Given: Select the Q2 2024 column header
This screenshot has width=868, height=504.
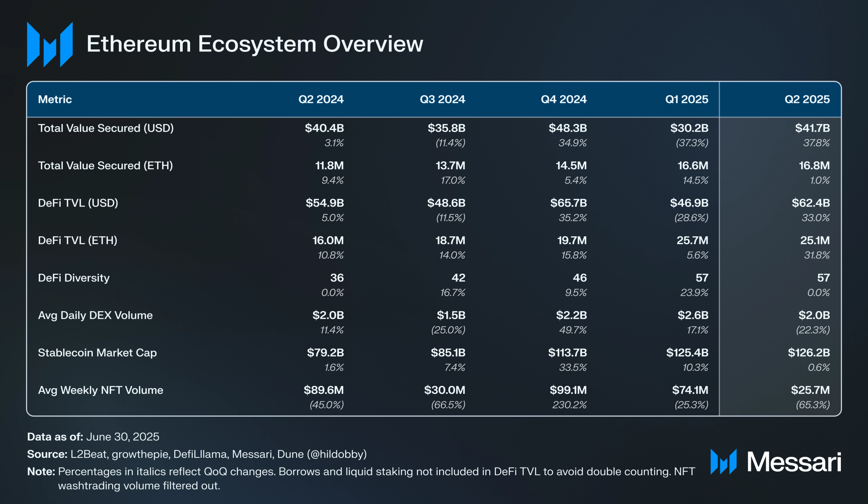Looking at the screenshot, I should pos(321,99).
